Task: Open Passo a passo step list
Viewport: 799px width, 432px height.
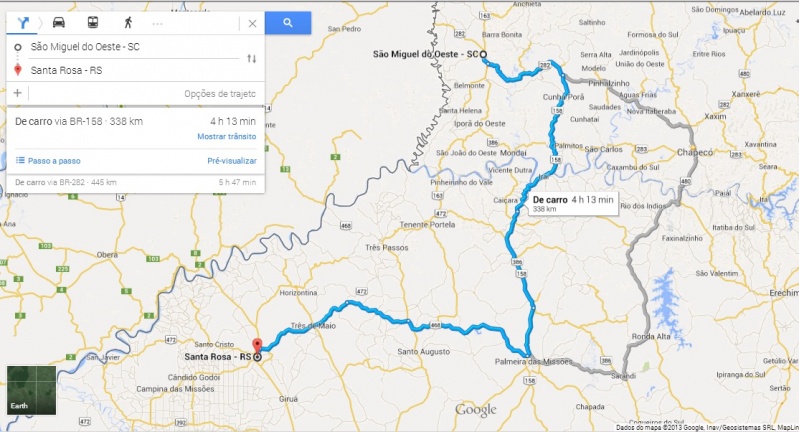Action: pos(48,160)
